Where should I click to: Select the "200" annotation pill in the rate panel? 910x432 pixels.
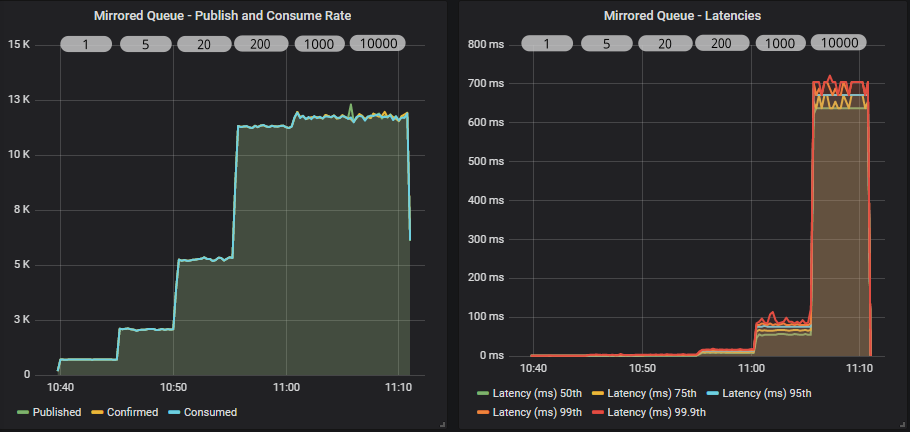tap(262, 44)
